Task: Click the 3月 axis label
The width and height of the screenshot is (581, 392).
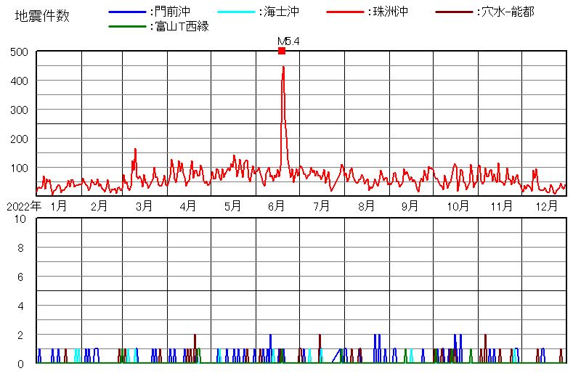Action: pos(144,206)
